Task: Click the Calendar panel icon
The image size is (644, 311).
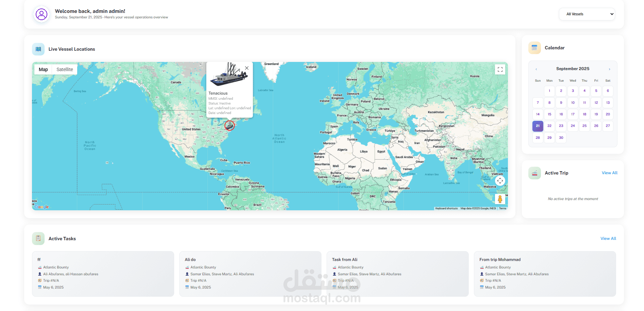Action: click(x=534, y=48)
